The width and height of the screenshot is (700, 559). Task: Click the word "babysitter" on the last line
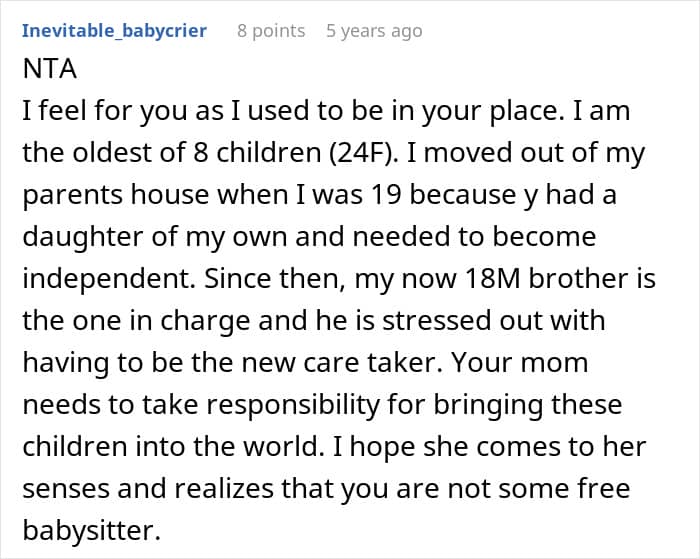[90, 529]
